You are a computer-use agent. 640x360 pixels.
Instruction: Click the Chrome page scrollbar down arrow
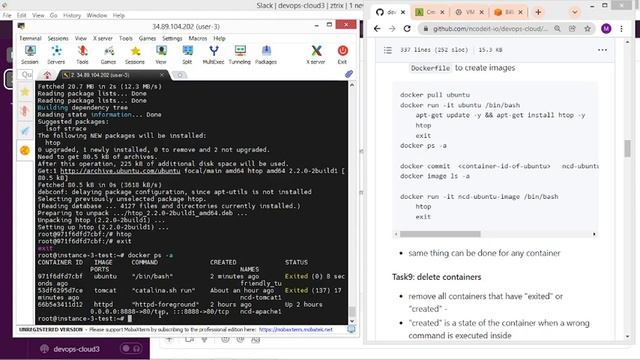pos(627,336)
